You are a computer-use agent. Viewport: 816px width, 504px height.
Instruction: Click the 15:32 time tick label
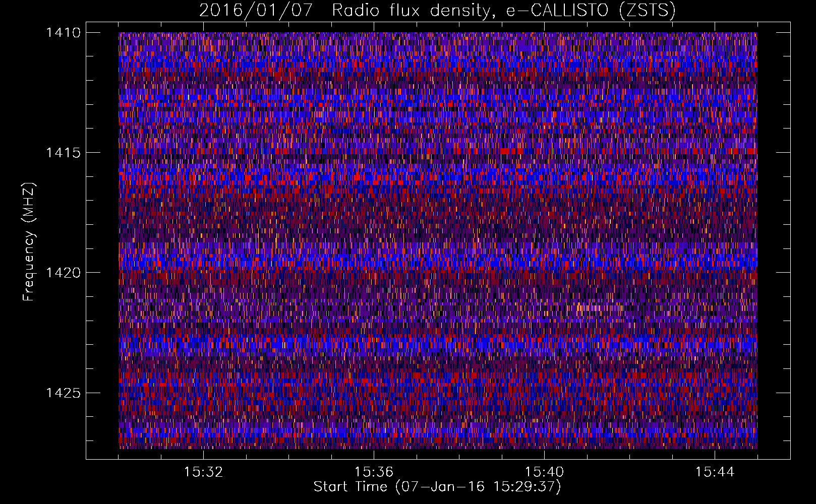[x=203, y=472]
